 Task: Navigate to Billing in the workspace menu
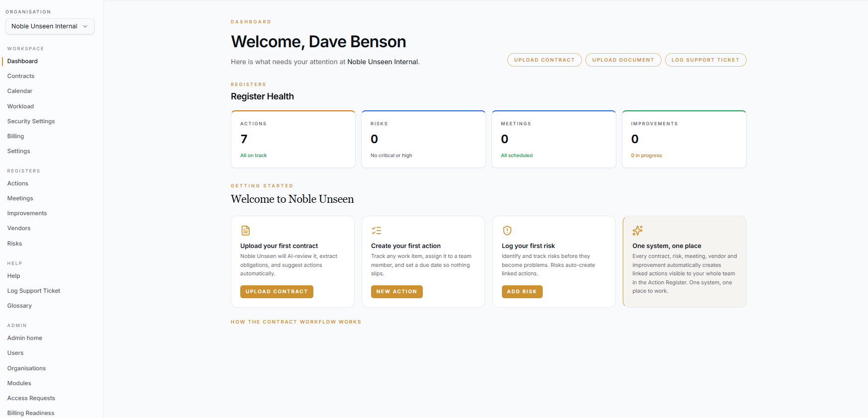click(x=15, y=136)
